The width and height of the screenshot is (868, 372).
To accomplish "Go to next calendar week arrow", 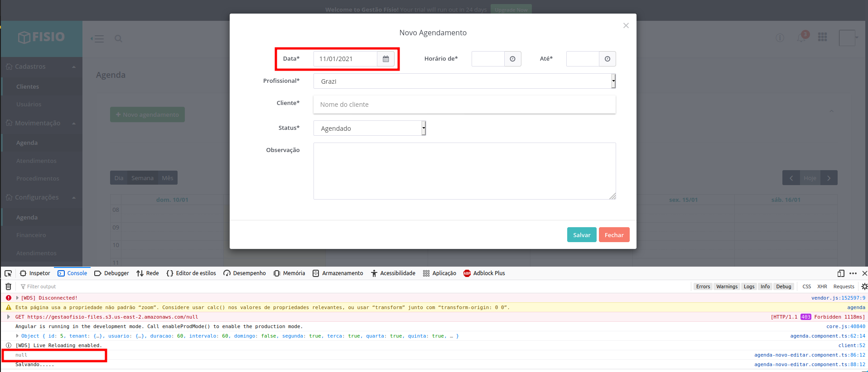I will point(829,178).
